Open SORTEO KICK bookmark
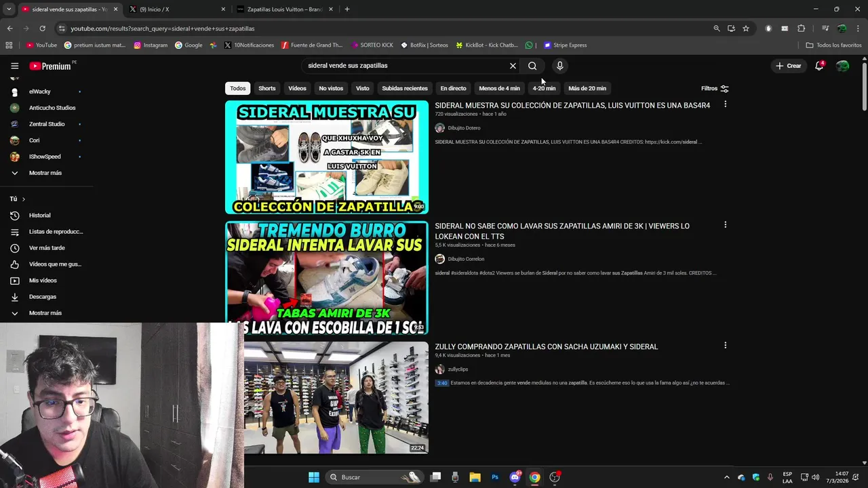Viewport: 868px width, 488px height. click(372, 45)
